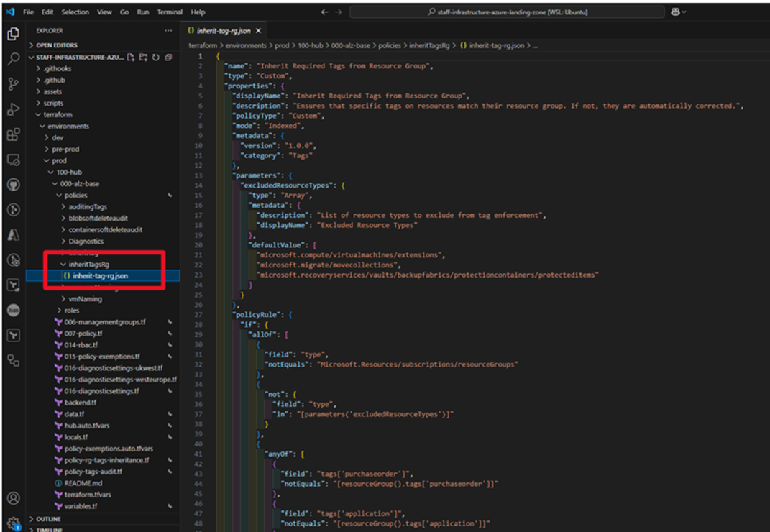Go forward using the navigation arrow

pos(339,12)
